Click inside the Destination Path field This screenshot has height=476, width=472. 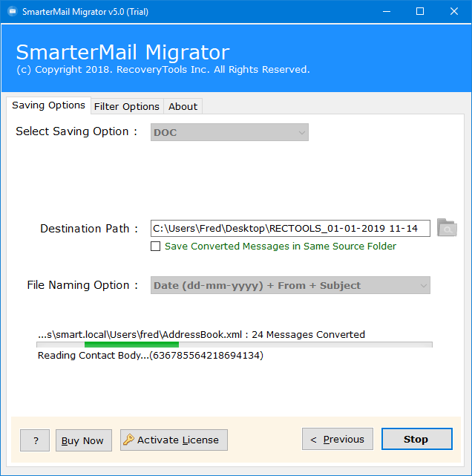pos(290,228)
